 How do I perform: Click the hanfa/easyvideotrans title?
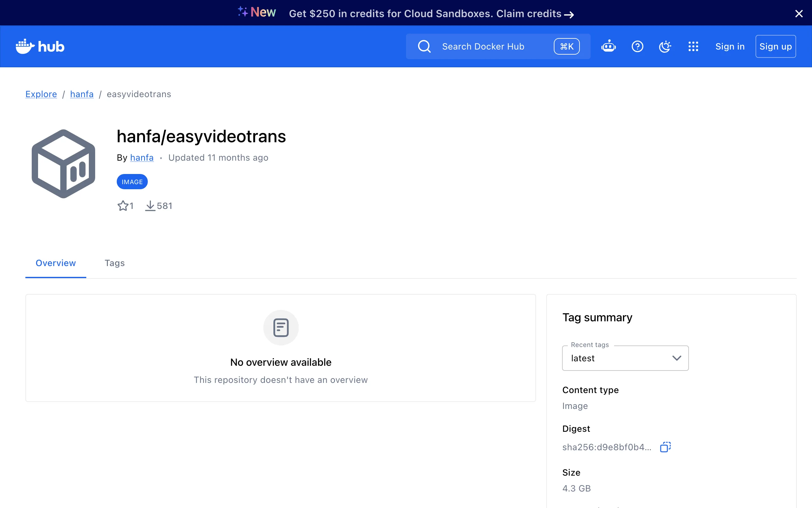pos(201,137)
